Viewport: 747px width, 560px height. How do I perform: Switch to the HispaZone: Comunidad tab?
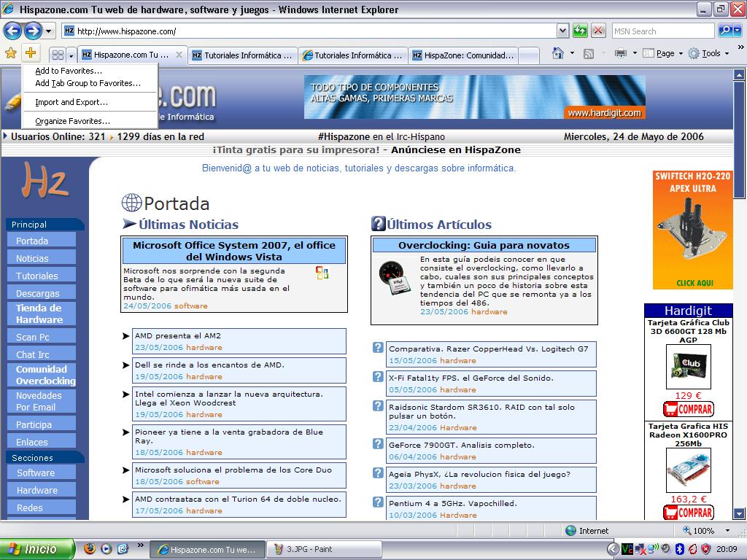click(x=462, y=55)
